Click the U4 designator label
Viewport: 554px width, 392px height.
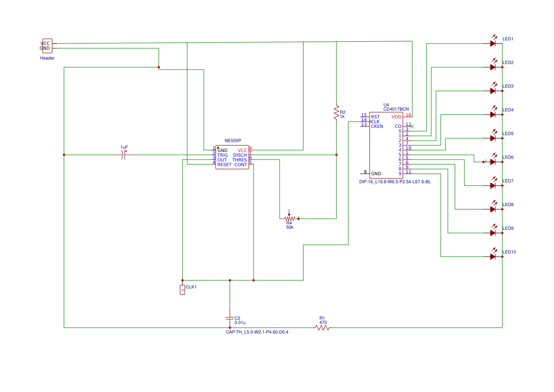386,105
